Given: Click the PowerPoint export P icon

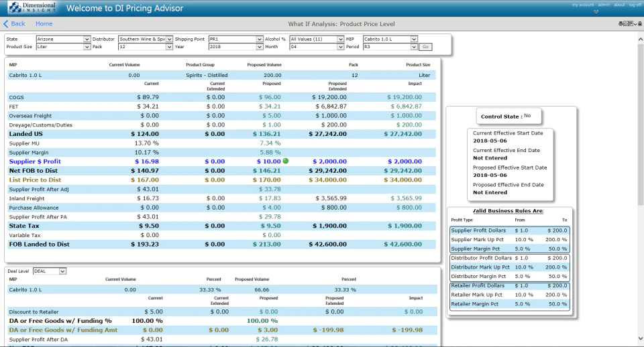Looking at the screenshot, I should pos(631,24).
